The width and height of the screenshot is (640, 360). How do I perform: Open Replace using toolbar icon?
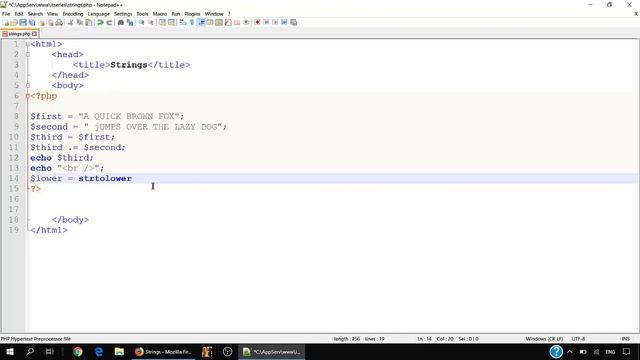point(130,22)
